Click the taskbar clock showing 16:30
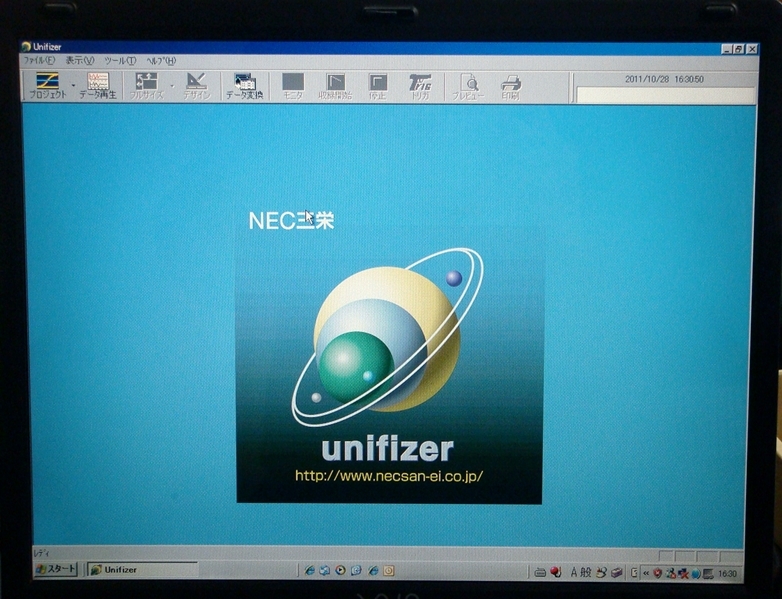This screenshot has width=782, height=599. coord(727,574)
